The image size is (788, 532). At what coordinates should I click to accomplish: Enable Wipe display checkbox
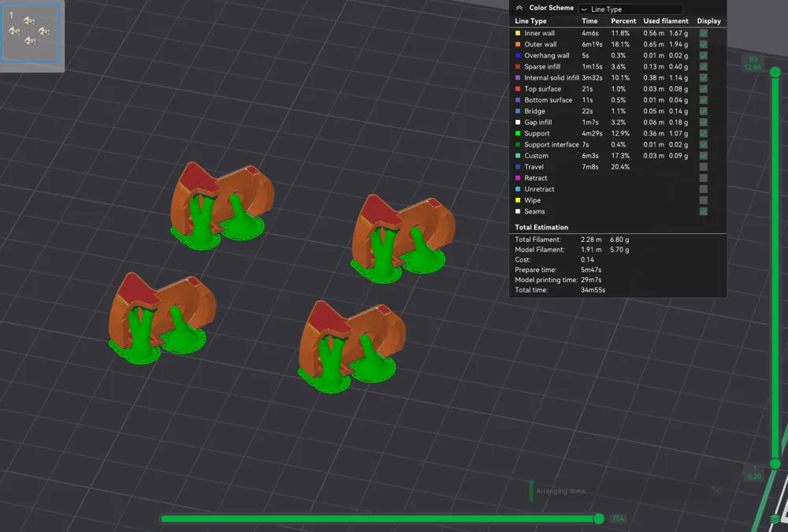tap(704, 200)
